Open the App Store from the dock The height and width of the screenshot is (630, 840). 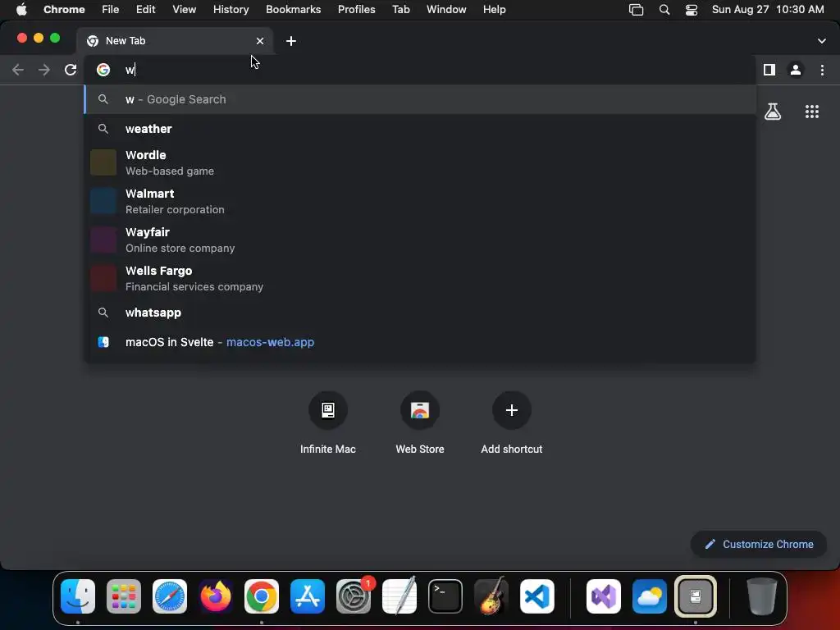coord(308,596)
